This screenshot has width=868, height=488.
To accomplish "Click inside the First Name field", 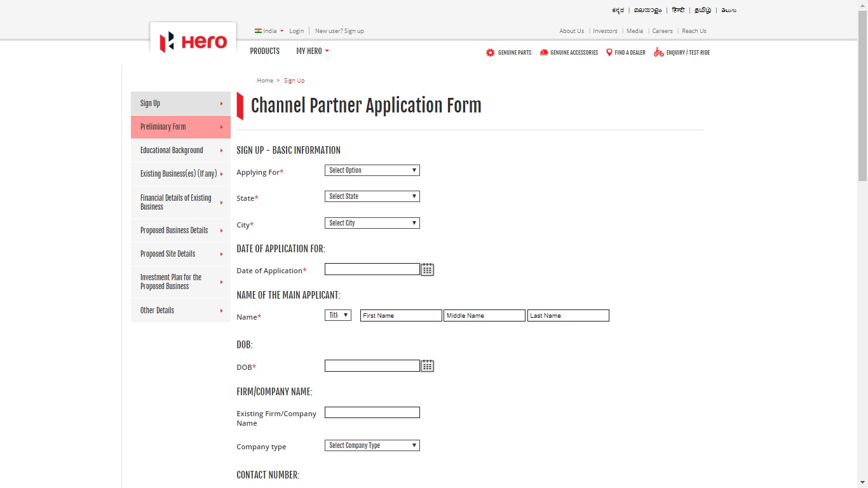I will click(400, 315).
